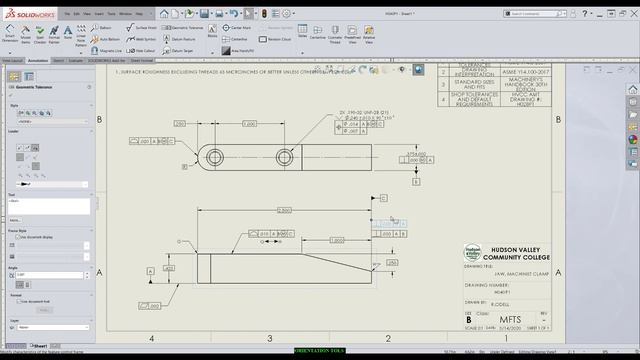
Task: Open the Layer dropdown
Action: (53, 327)
